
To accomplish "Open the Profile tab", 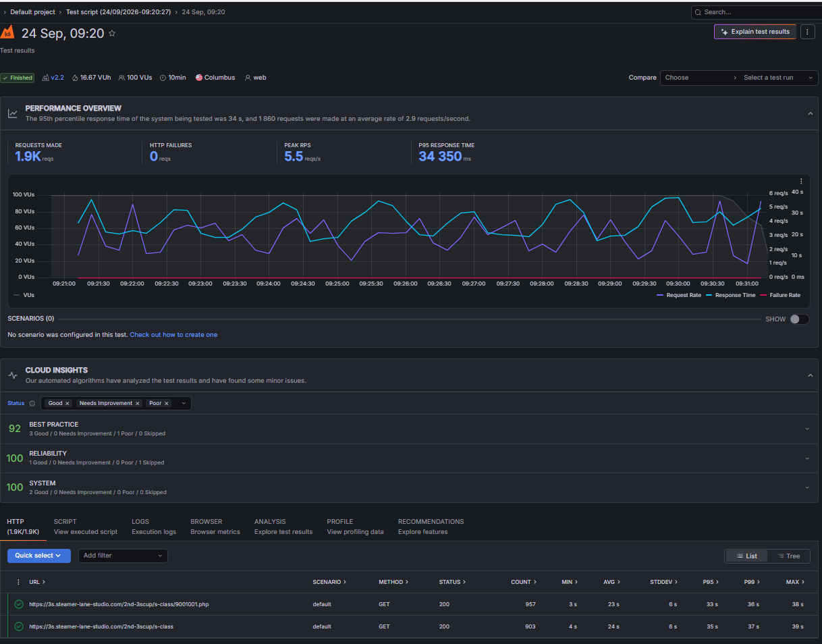I will pos(355,527).
